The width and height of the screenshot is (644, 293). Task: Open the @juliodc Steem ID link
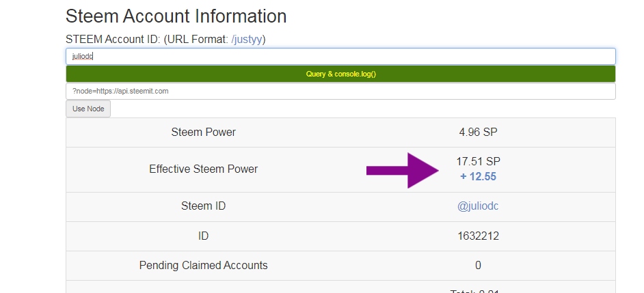478,206
